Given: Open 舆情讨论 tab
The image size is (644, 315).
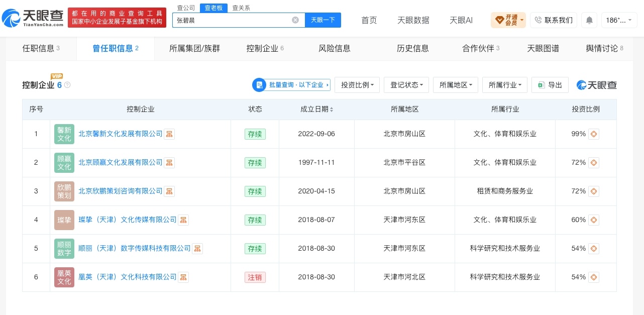Looking at the screenshot, I should tap(604, 48).
